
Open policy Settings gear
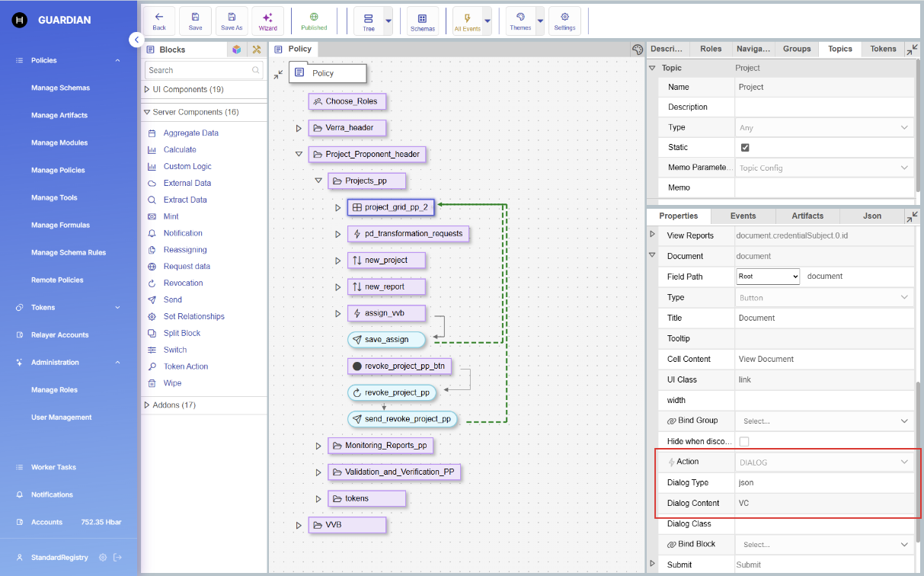pyautogui.click(x=564, y=21)
